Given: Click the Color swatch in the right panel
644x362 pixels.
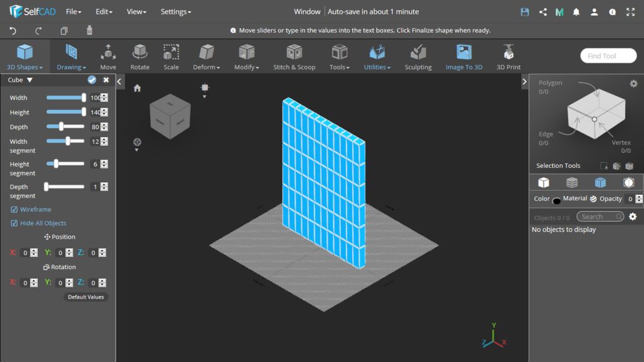Looking at the screenshot, I should pos(557,200).
